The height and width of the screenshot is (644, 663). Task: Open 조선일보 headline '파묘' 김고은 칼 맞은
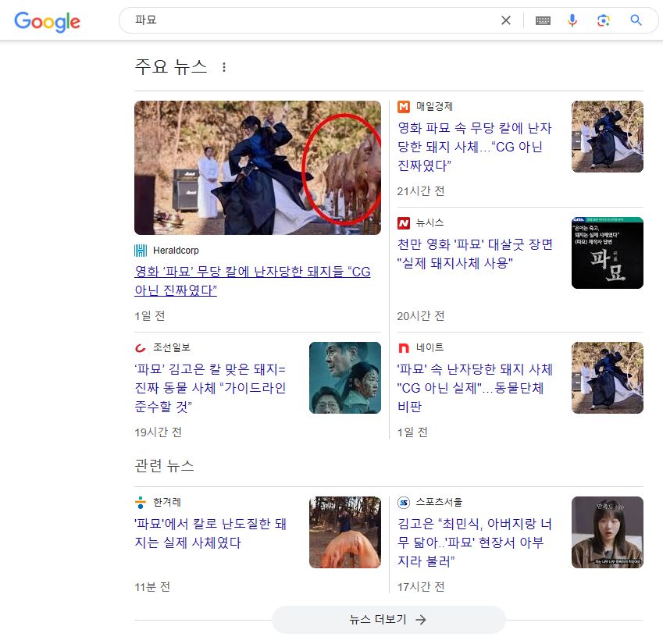[210, 388]
